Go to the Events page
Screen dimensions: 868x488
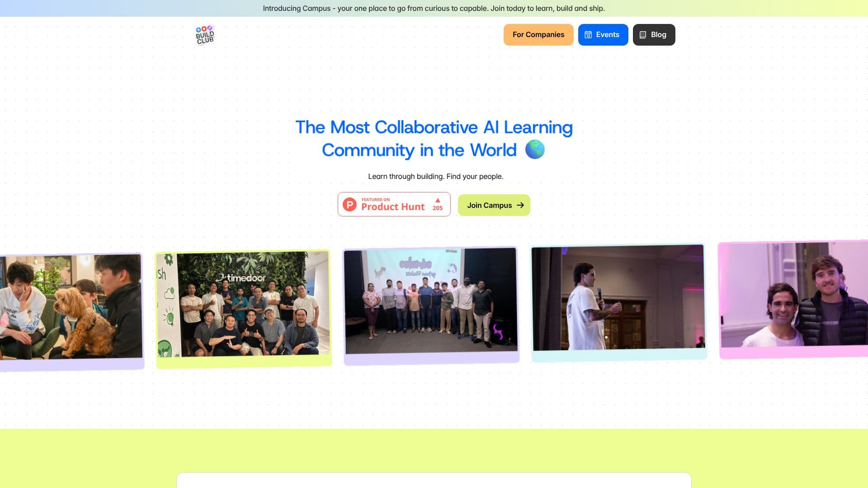(x=603, y=35)
